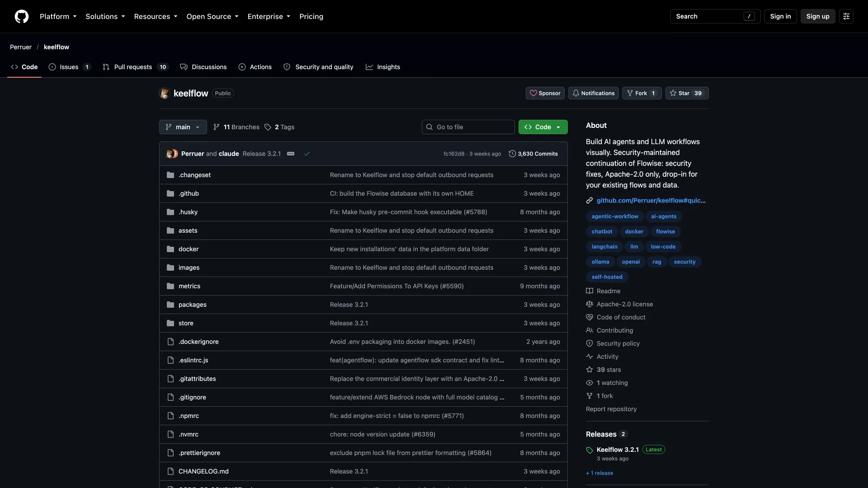
Task: Open the main branch selector dropdown
Action: pyautogui.click(x=183, y=127)
